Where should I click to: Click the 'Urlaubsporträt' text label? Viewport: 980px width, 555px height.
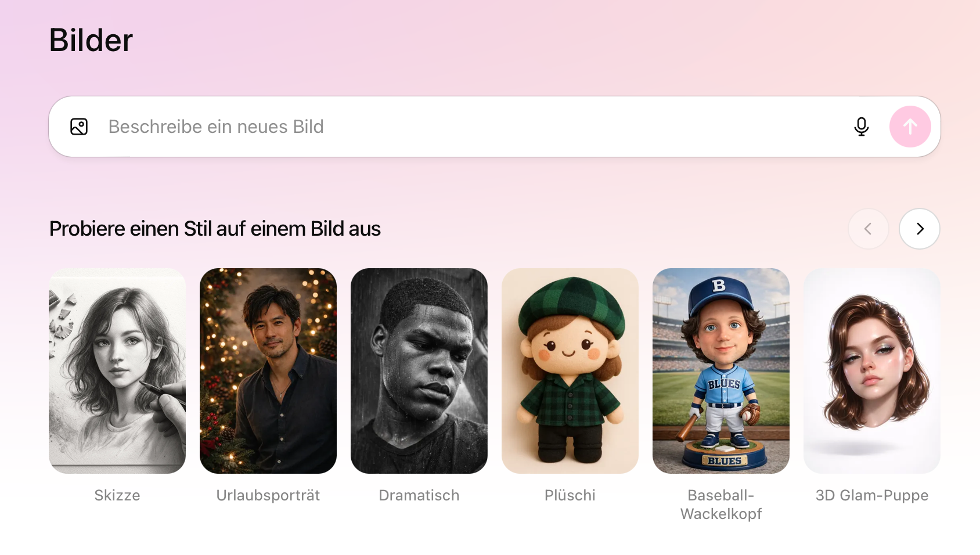(x=268, y=495)
